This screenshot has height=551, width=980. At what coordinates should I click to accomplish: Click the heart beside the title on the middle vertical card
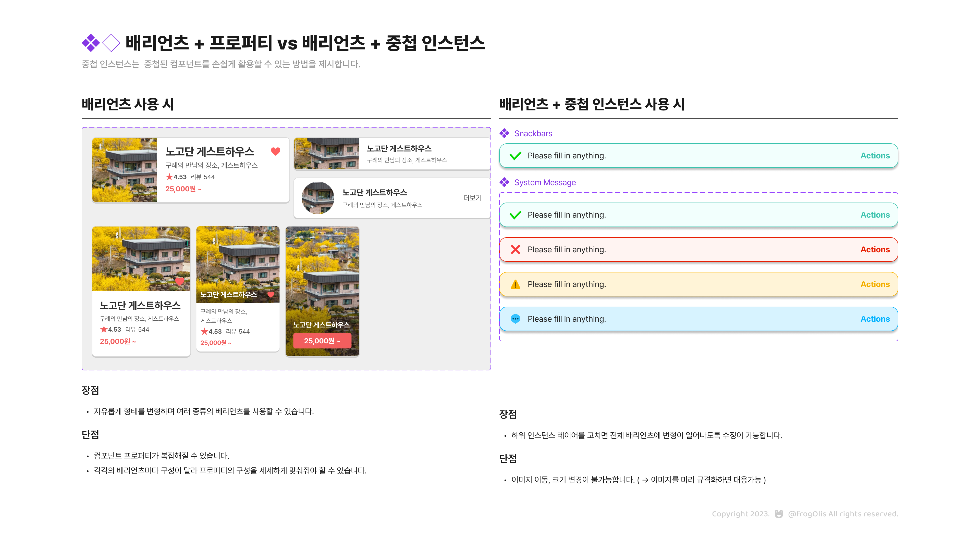[x=271, y=294]
